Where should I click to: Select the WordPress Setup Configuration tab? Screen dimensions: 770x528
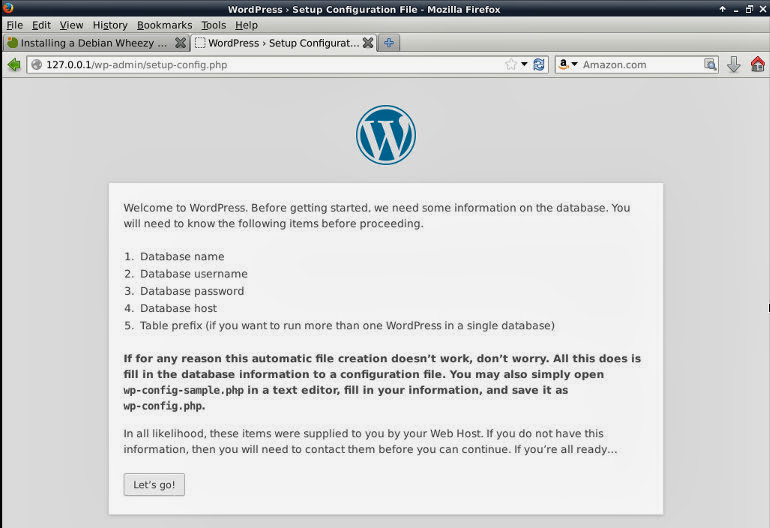click(x=283, y=43)
